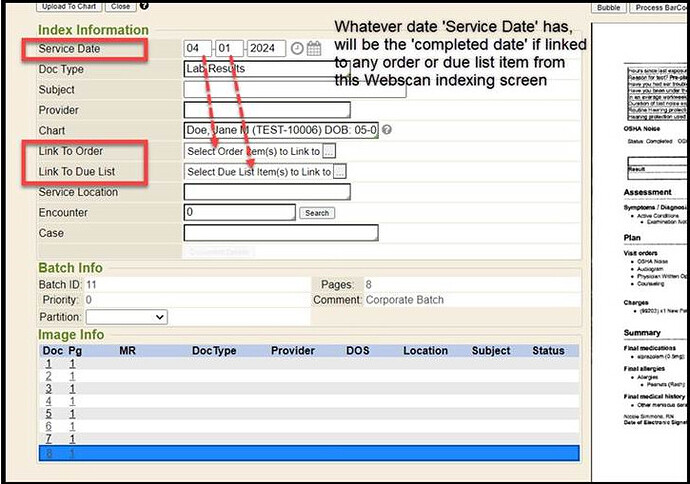Click the Service Date month field
690x484 pixels.
point(198,48)
